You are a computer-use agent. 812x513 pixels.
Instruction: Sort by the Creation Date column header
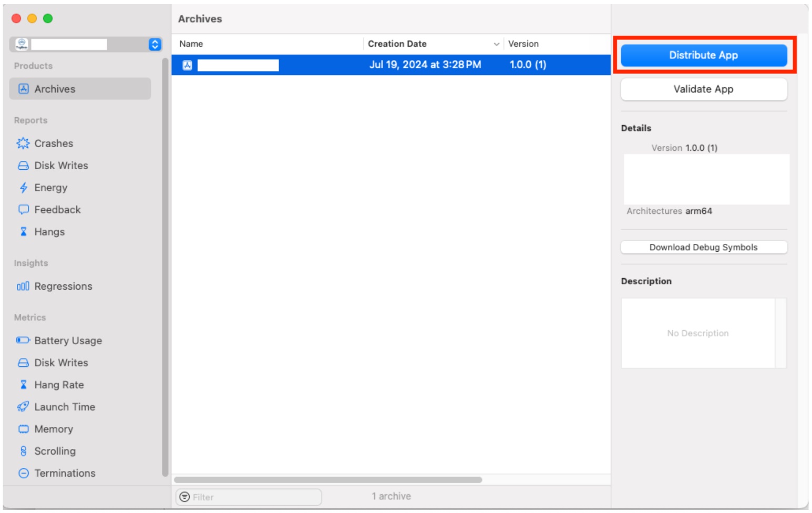pos(433,44)
